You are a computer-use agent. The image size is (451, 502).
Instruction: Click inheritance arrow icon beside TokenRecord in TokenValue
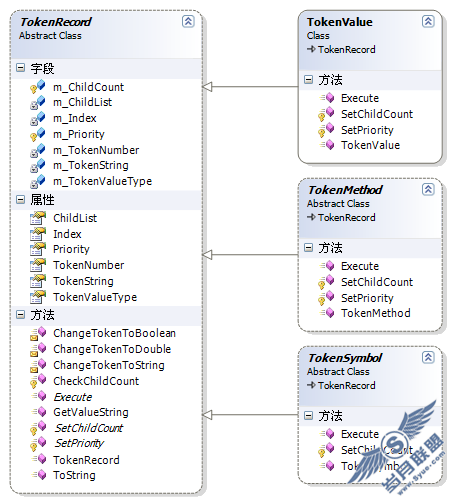pyautogui.click(x=311, y=49)
